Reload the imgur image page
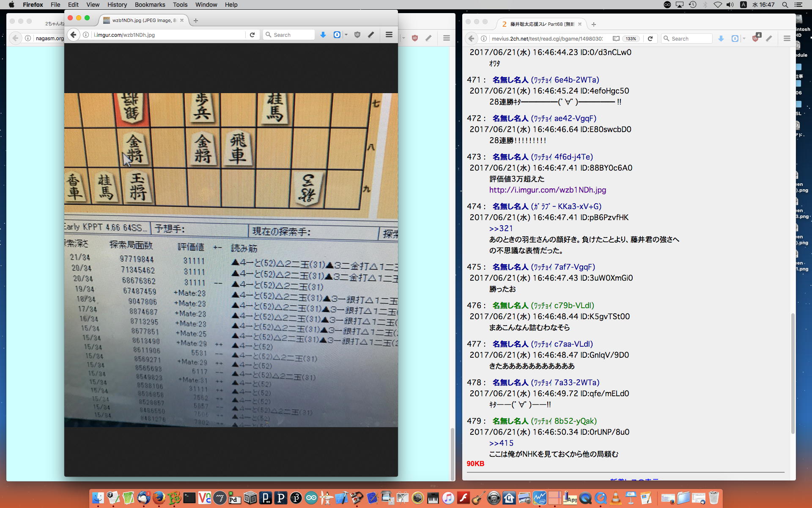812x508 pixels. (x=252, y=35)
